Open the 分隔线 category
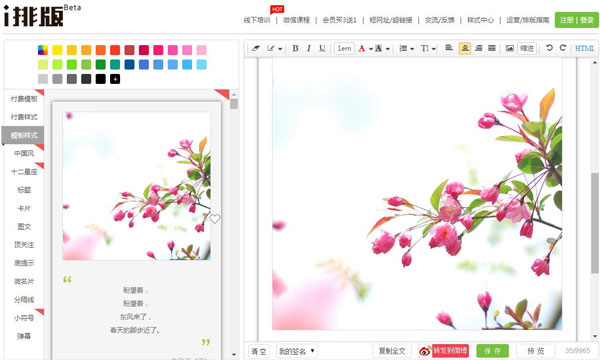600x360 pixels. (x=24, y=300)
